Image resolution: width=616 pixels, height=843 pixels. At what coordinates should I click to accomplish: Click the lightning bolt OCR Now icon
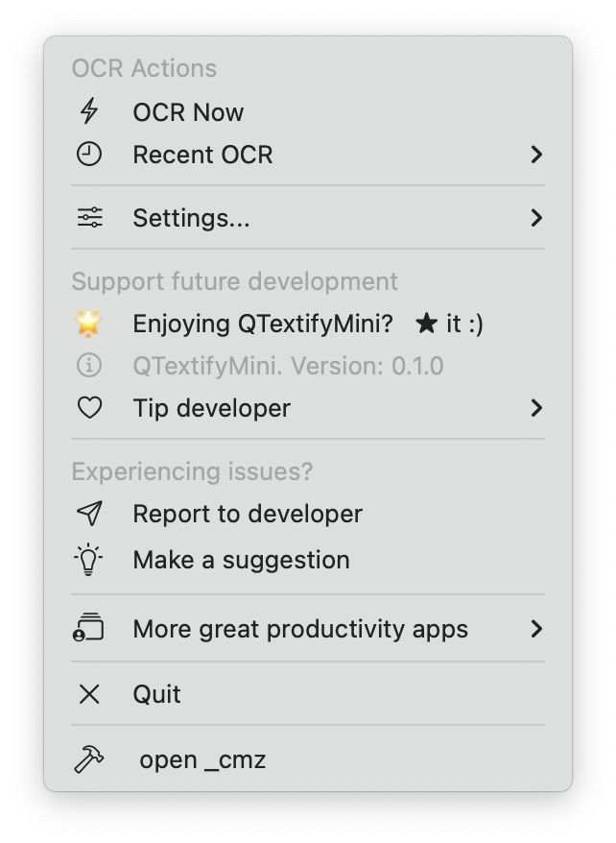click(89, 111)
